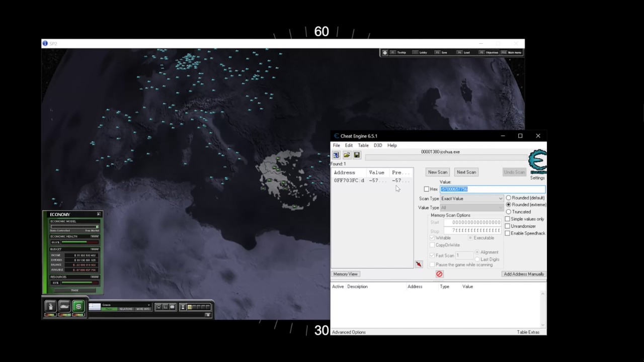
Task: Click the Next Scan button
Action: click(466, 172)
